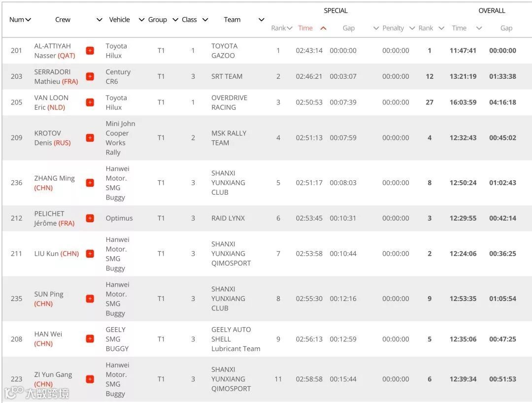Click special time 02:58:58

(x=309, y=379)
